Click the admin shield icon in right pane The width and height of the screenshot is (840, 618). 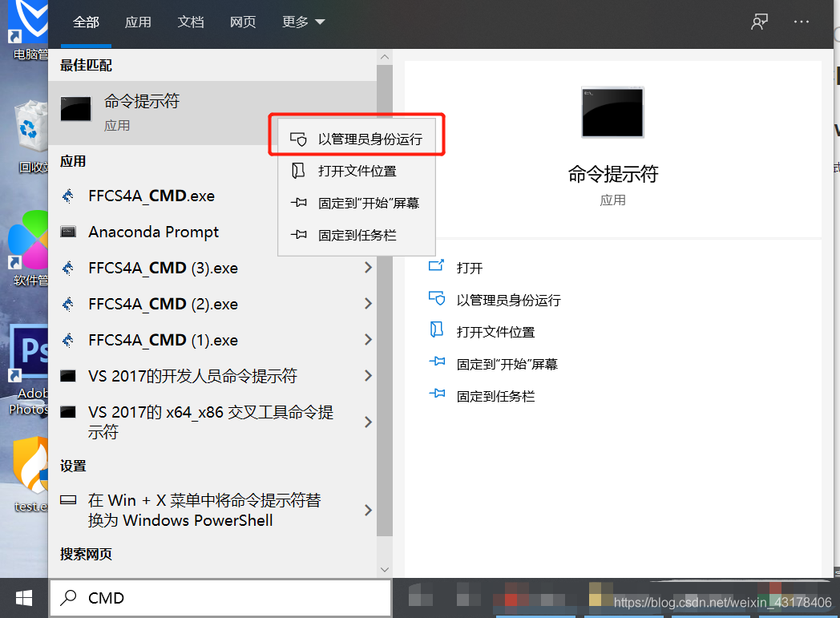[x=437, y=298]
